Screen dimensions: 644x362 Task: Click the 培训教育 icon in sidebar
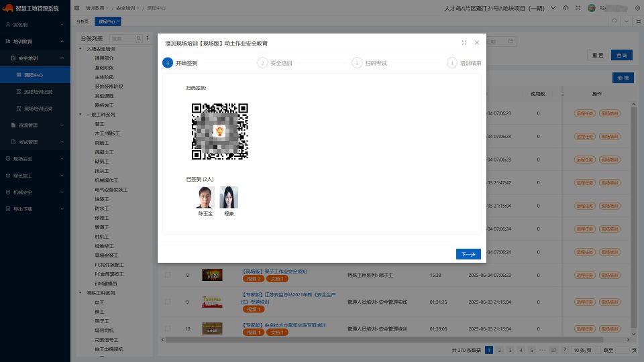coord(8,41)
